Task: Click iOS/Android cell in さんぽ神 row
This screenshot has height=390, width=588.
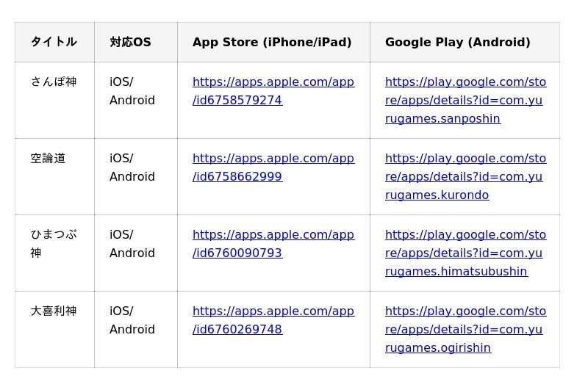Action: click(132, 91)
